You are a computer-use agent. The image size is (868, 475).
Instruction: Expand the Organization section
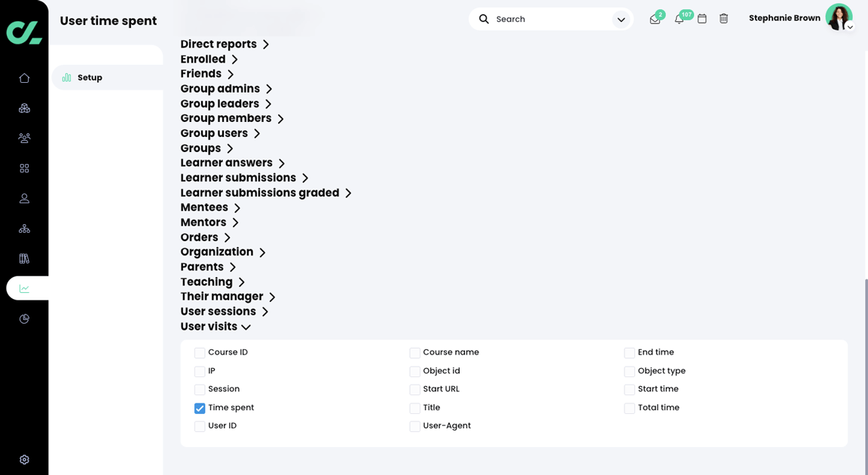223,252
